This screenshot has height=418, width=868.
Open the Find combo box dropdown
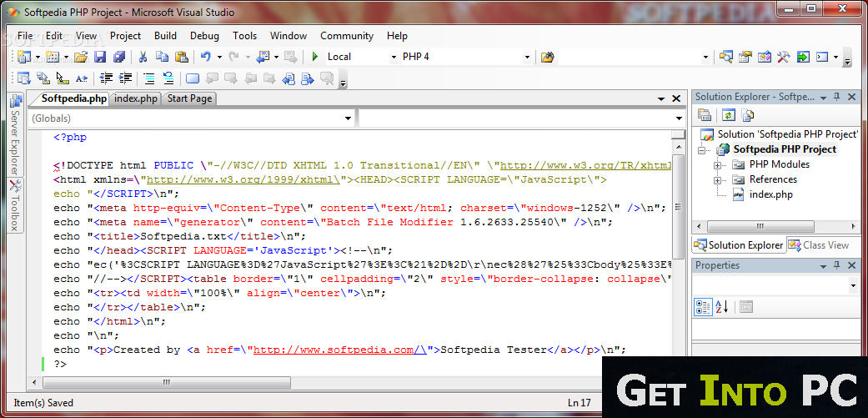click(x=705, y=57)
